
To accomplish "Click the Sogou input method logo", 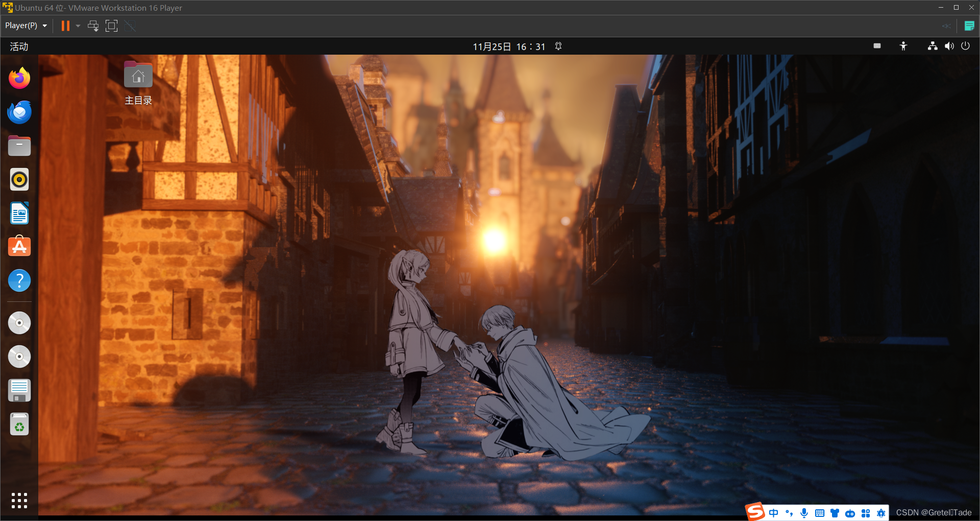I will [755, 512].
